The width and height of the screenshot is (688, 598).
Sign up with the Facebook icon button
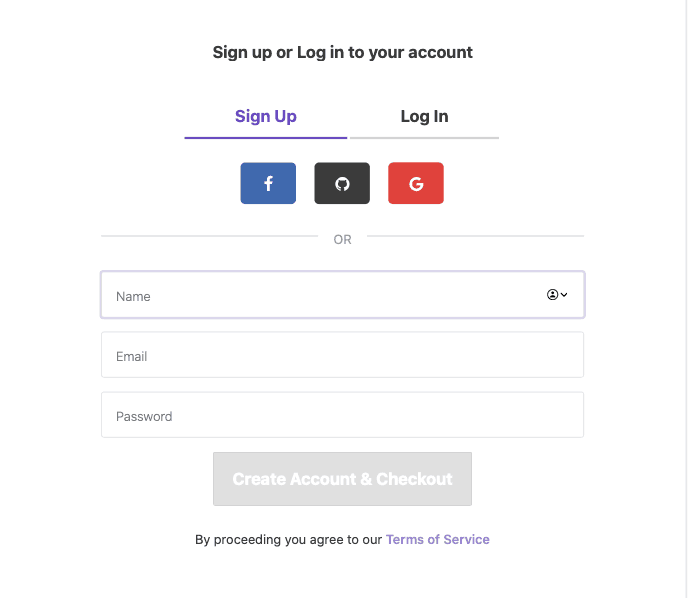point(268,183)
